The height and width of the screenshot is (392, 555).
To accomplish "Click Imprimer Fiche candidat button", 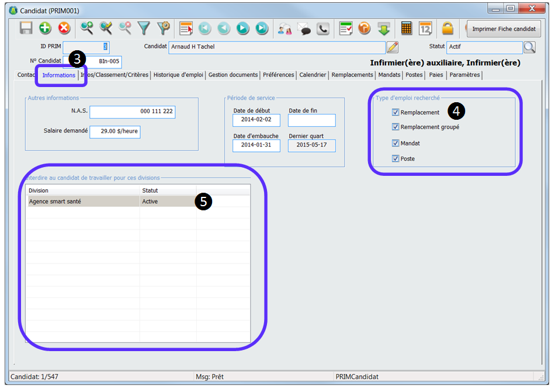I will click(x=504, y=29).
